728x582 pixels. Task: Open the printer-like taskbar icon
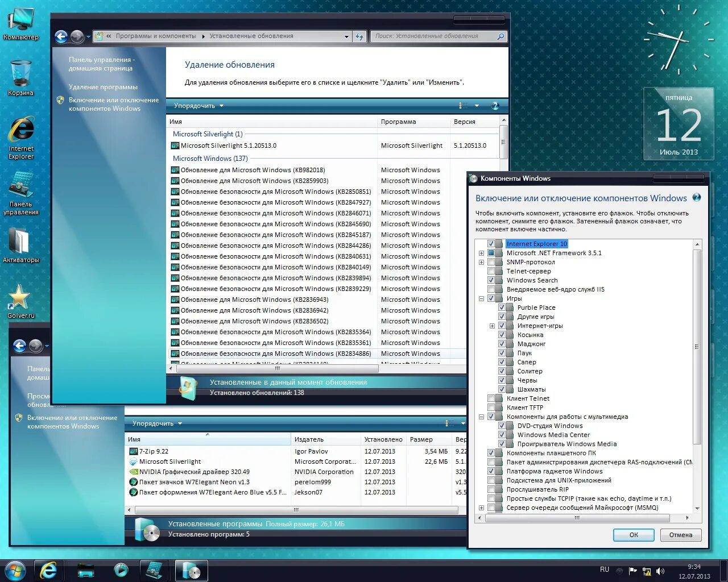(85, 570)
